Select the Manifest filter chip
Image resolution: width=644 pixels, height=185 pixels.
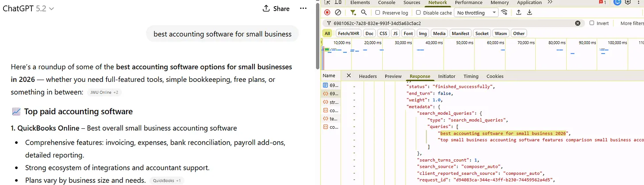coord(460,33)
